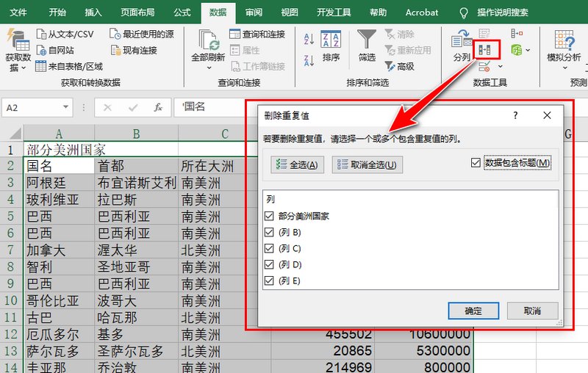Open the 文件 (File) tab
Image resolution: width=588 pixels, height=373 pixels.
18,12
